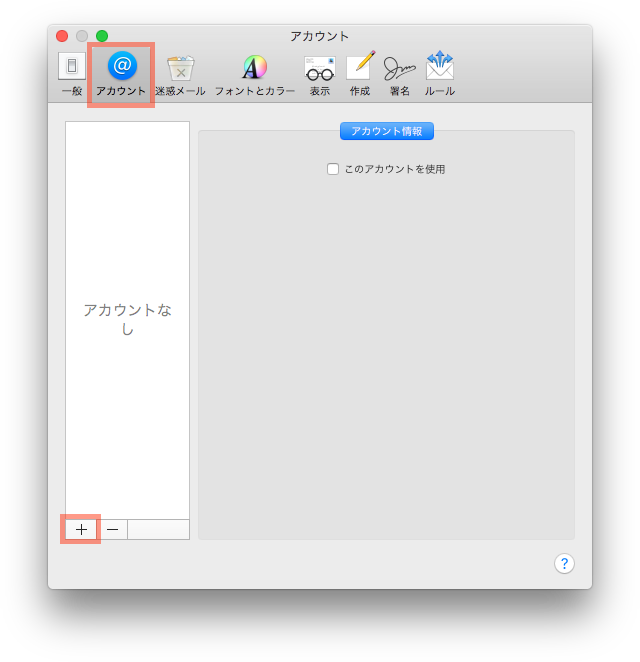Open the 署名 (Signatures) preferences pane

399,74
